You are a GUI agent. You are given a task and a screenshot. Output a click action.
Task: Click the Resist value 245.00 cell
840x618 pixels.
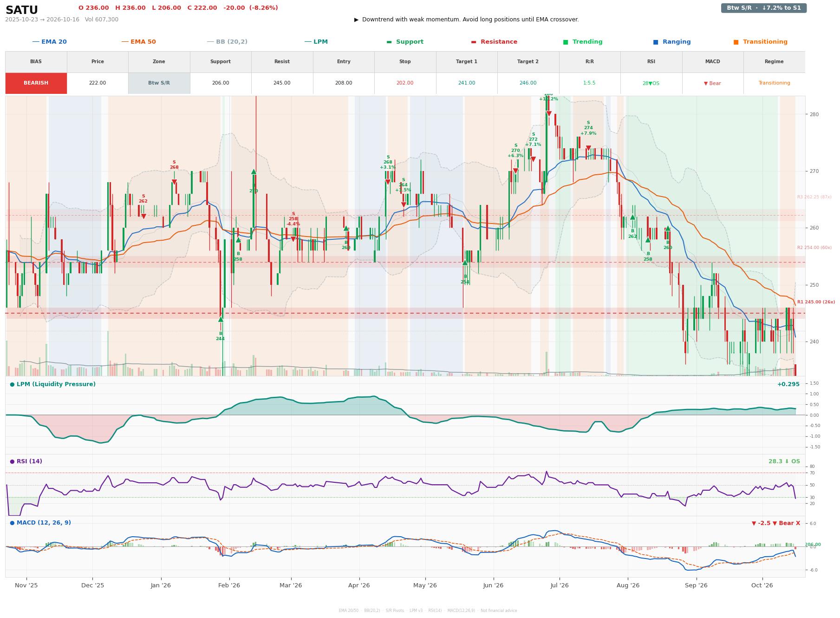coord(282,83)
